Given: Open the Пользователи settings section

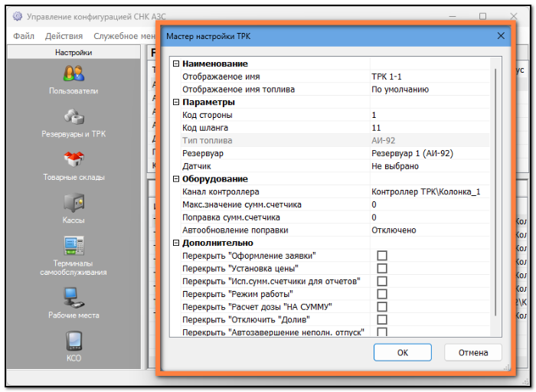Looking at the screenshot, I should coord(74,80).
